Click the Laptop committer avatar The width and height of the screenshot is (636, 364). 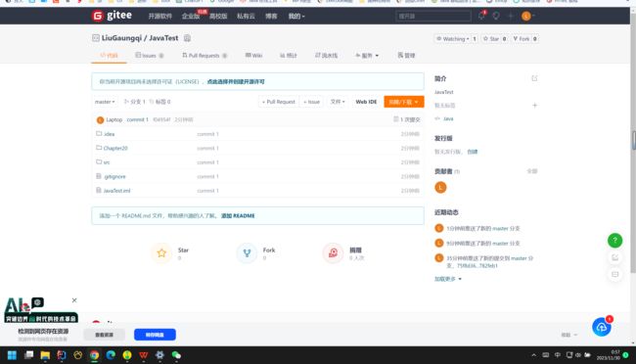coord(100,119)
